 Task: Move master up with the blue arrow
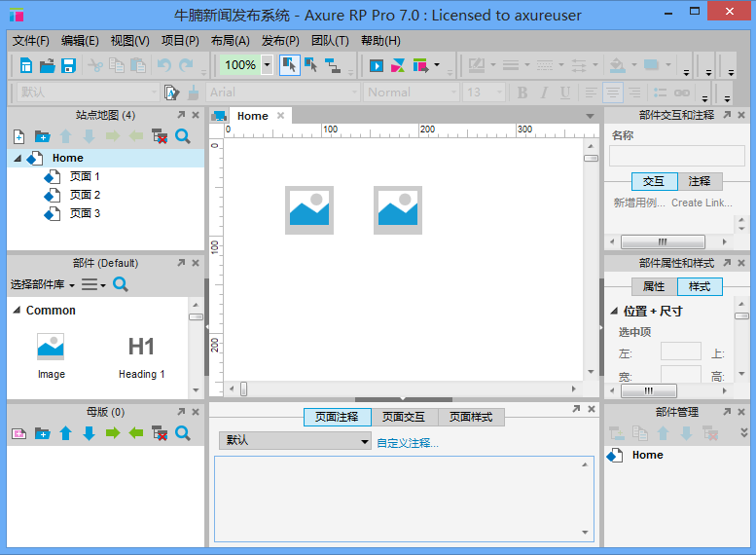65,433
